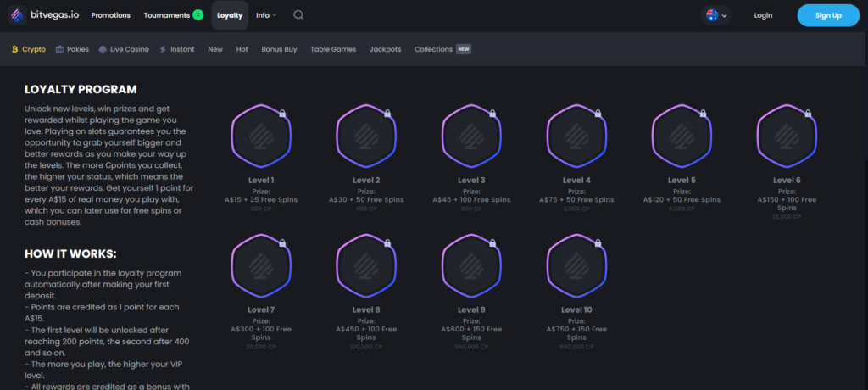868x390 pixels.
Task: Open the Collections category
Action: (433, 49)
